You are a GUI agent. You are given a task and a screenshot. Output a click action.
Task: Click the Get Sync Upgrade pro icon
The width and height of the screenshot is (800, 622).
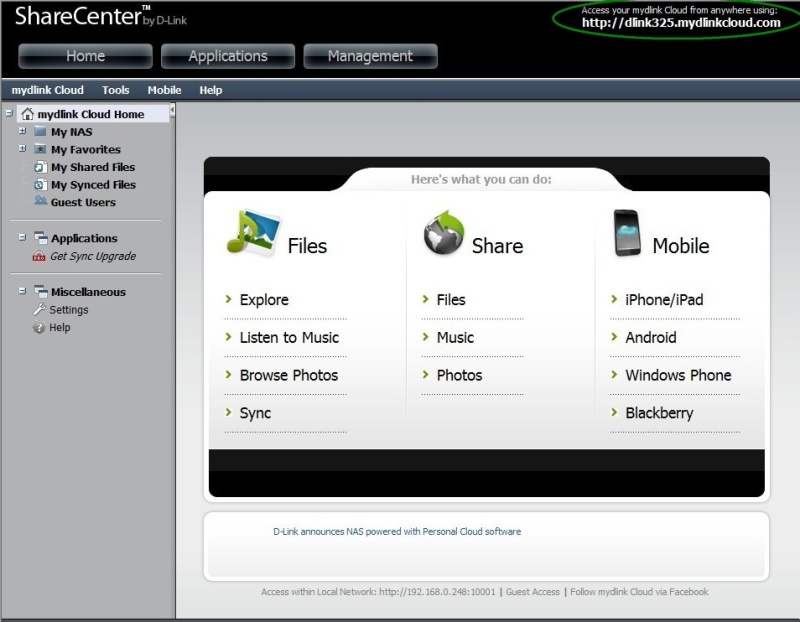39,256
